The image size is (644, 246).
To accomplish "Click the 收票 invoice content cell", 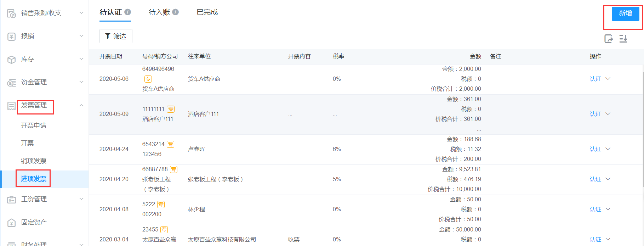I will click(x=294, y=240).
